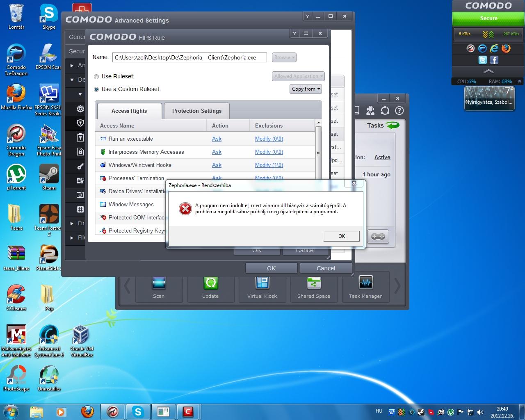Click Cancel in Advanced Settings window
The width and height of the screenshot is (525, 420).
coord(326,268)
